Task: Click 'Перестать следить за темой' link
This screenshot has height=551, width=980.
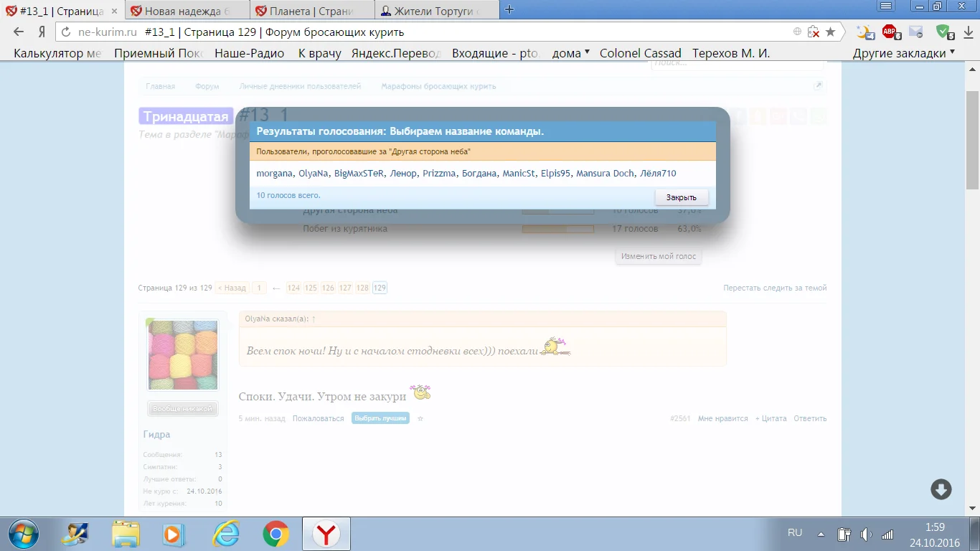Action: 775,288
